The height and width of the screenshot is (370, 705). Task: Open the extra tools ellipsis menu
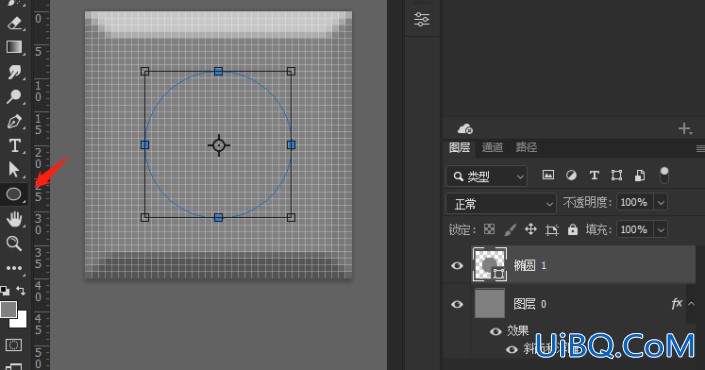[x=14, y=268]
